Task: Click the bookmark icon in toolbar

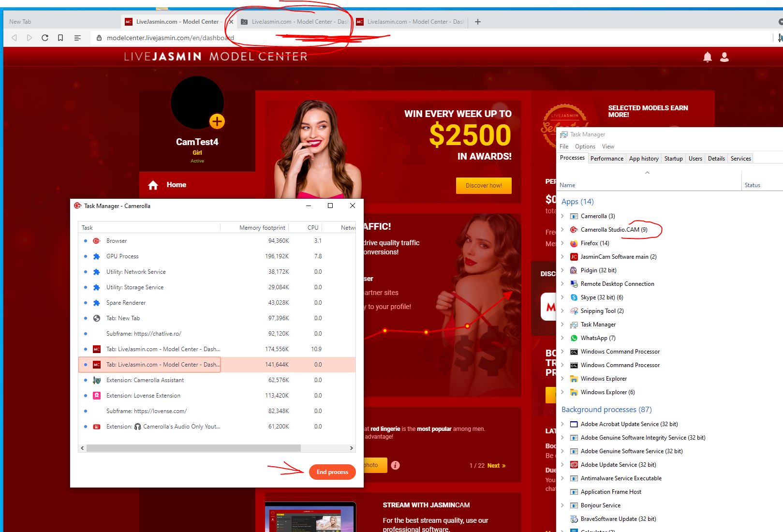Action: pos(60,38)
